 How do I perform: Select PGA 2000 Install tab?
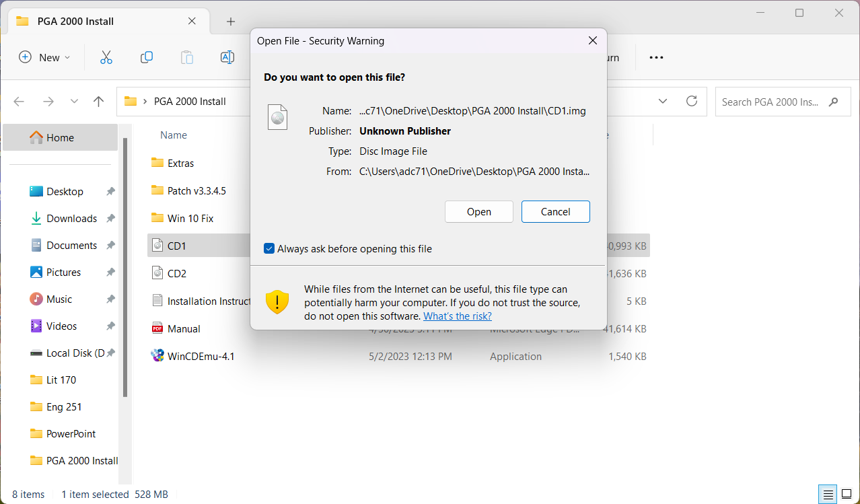(107, 21)
